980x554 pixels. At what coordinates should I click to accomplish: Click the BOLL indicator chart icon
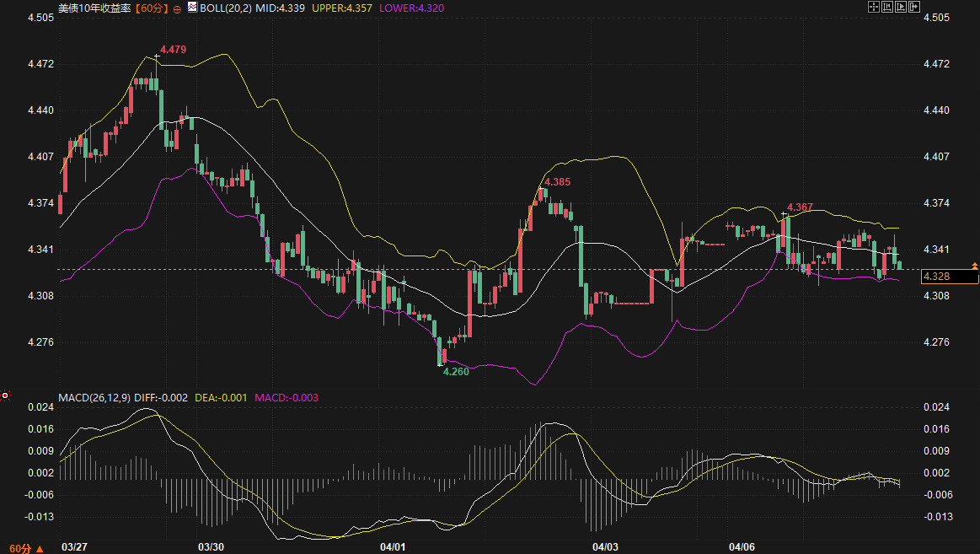click(191, 8)
